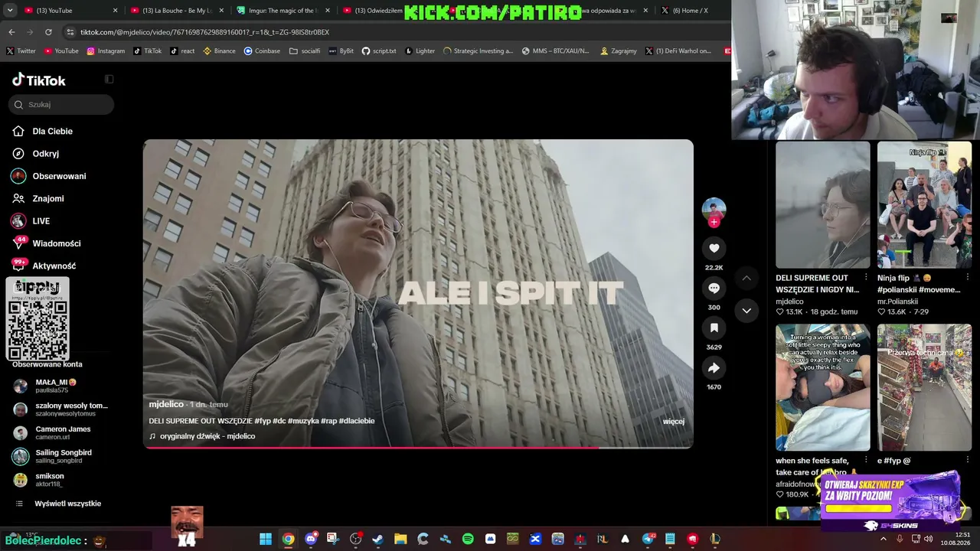The image size is (980, 551).
Task: Go back in the browser
Action: click(x=11, y=32)
